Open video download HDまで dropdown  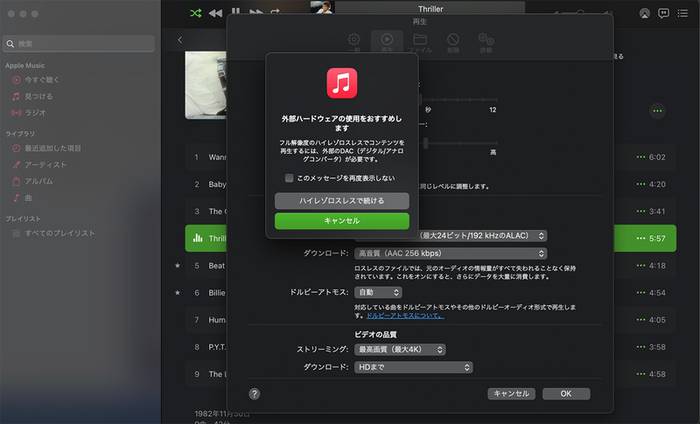click(413, 367)
